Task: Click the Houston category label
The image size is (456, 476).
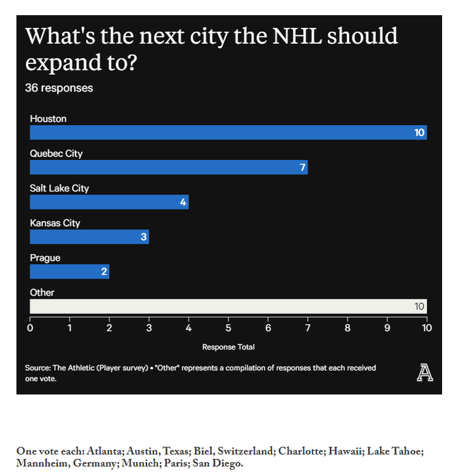Action: tap(48, 119)
